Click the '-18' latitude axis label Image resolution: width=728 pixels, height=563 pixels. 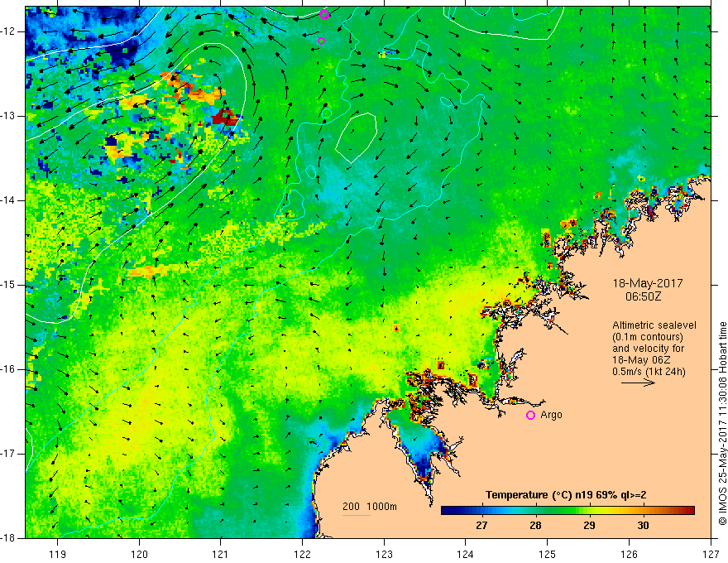tap(8, 538)
